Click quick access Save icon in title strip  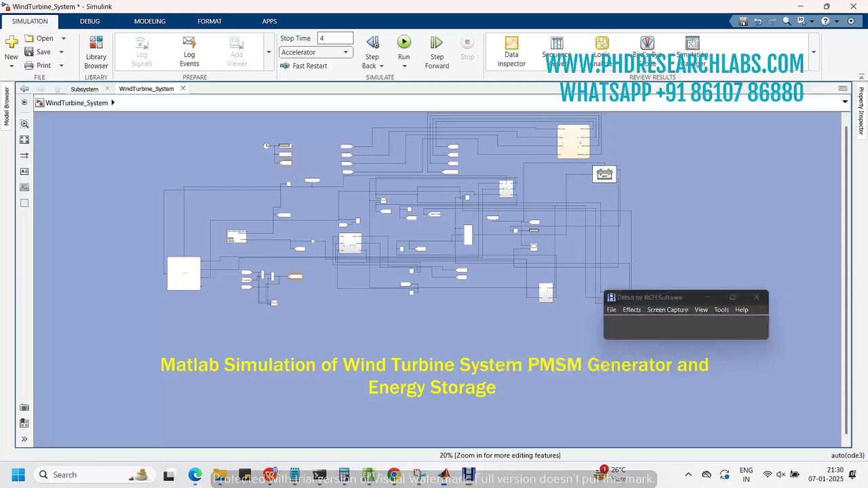point(743,21)
